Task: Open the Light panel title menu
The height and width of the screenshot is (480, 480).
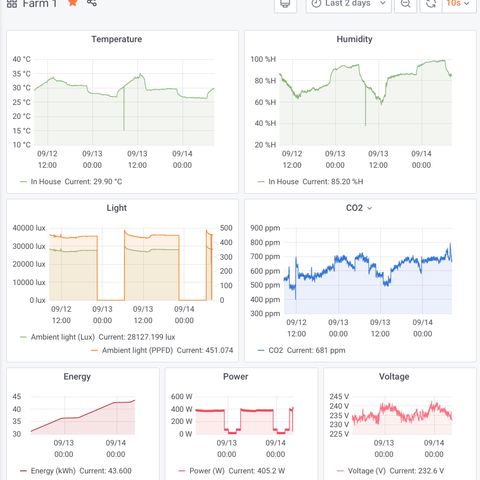Action: (117, 208)
